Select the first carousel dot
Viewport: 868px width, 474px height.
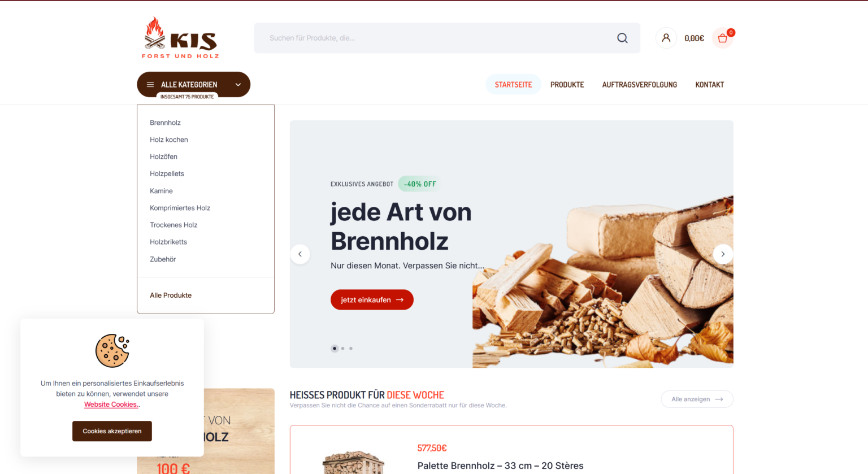tap(335, 349)
